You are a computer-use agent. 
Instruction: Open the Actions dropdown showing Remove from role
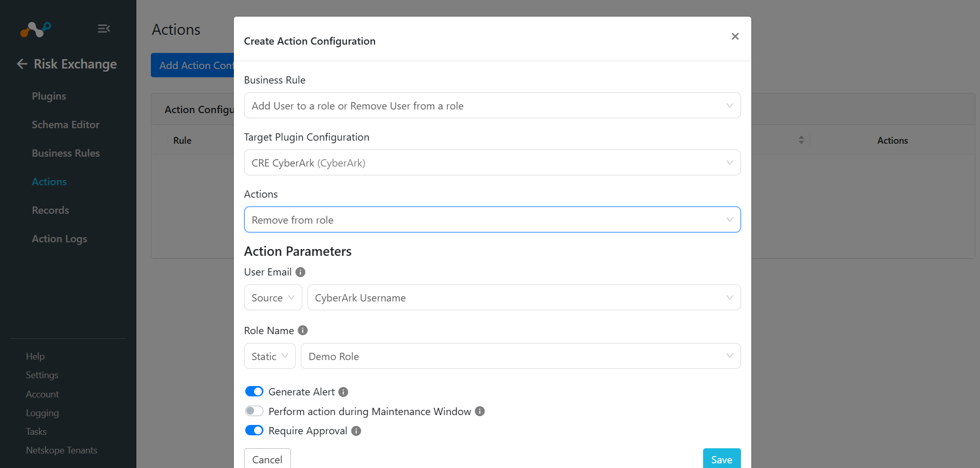click(x=492, y=219)
